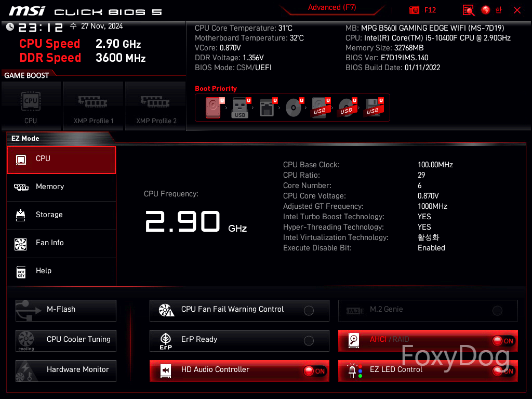Select the USB floppy boot device icon
The height and width of the screenshot is (399, 532).
point(373,108)
